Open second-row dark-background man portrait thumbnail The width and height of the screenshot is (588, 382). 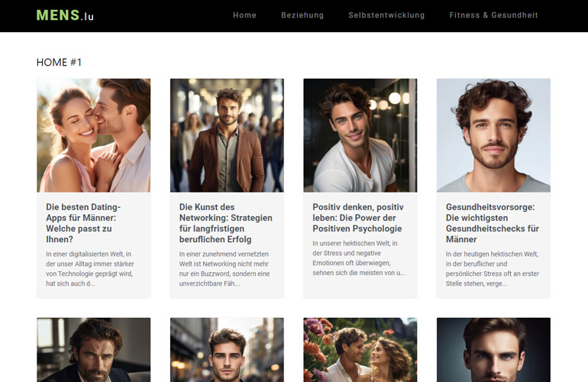click(493, 350)
